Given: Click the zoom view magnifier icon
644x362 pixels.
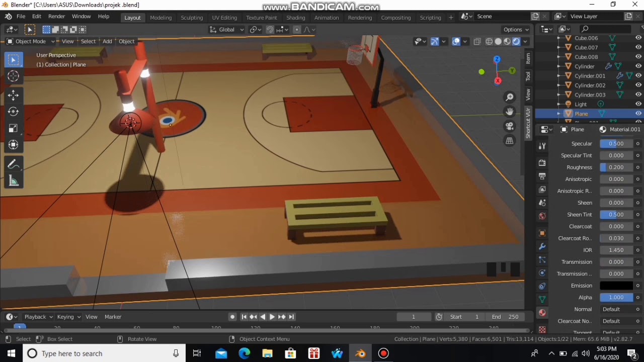Looking at the screenshot, I should [x=510, y=97].
